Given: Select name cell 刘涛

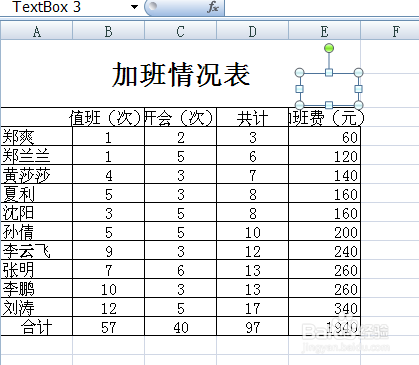Looking at the screenshot, I should [x=37, y=307].
